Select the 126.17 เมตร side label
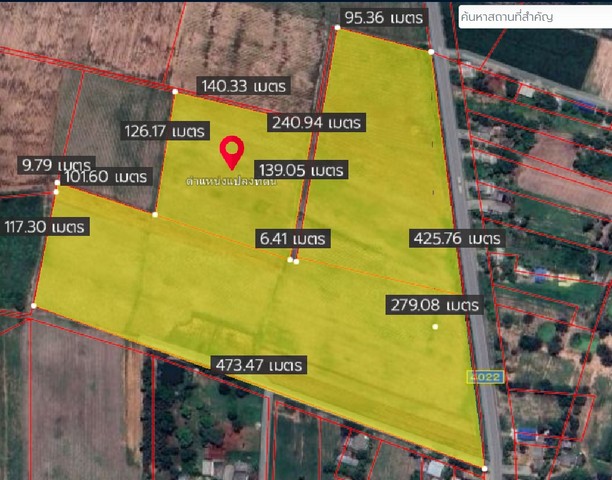The image size is (612, 480). click(165, 131)
